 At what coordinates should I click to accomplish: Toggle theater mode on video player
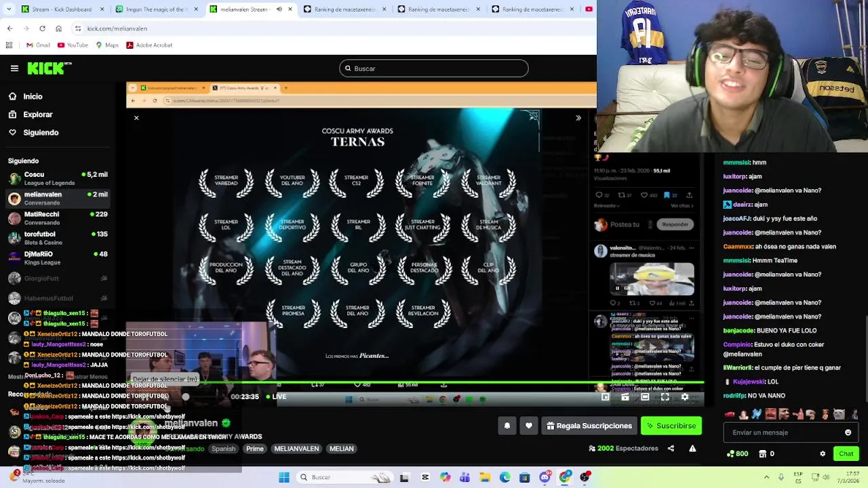pos(645,397)
